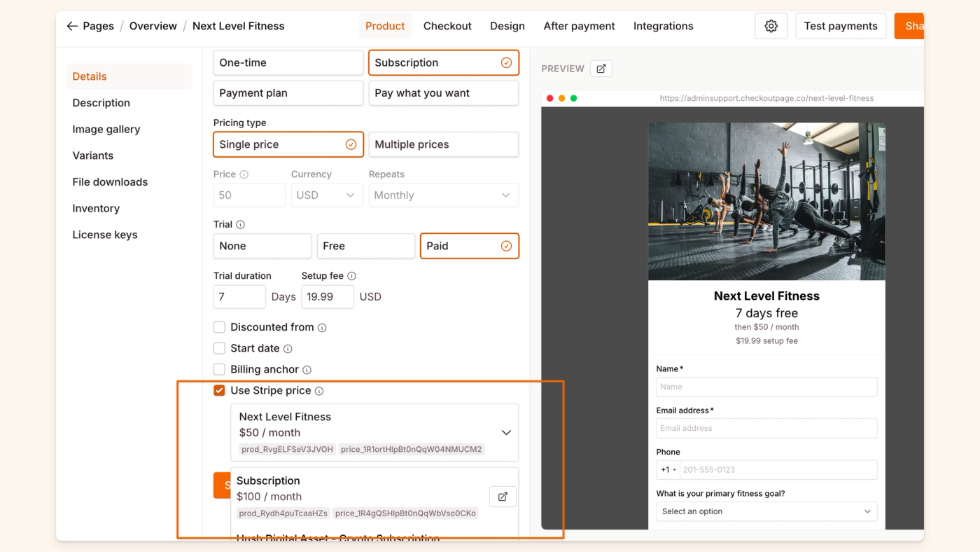Screen dimensions: 980x552
Task: Switch to the Checkout tab
Action: (447, 26)
